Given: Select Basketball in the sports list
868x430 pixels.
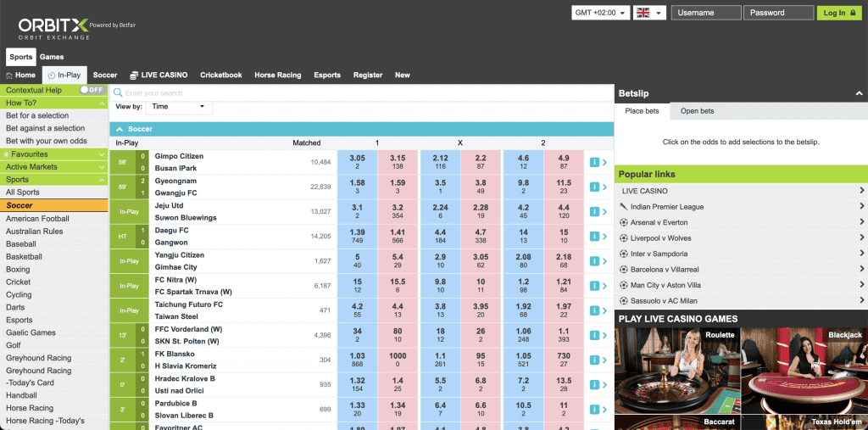Looking at the screenshot, I should (x=24, y=256).
